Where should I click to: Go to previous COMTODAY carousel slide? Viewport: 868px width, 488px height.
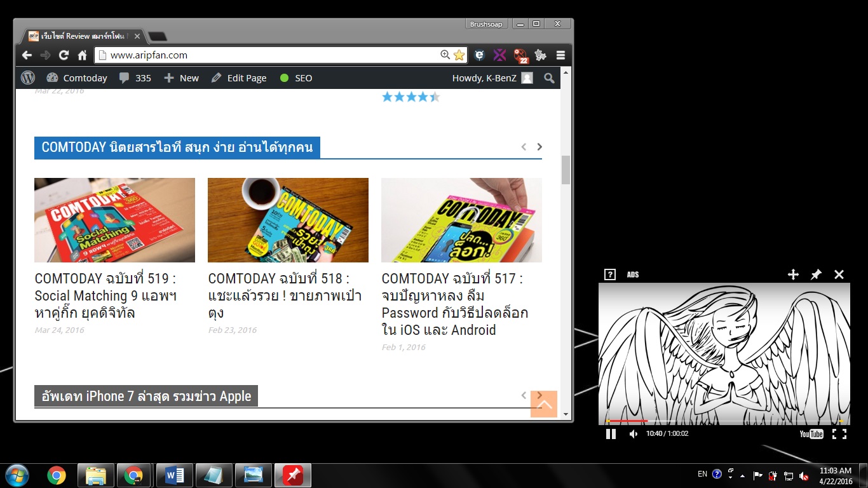(x=524, y=147)
